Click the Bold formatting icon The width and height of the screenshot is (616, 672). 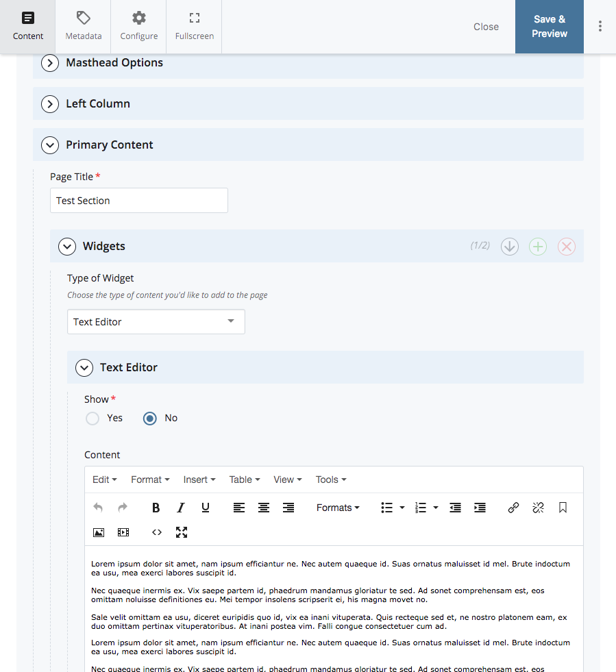[156, 508]
